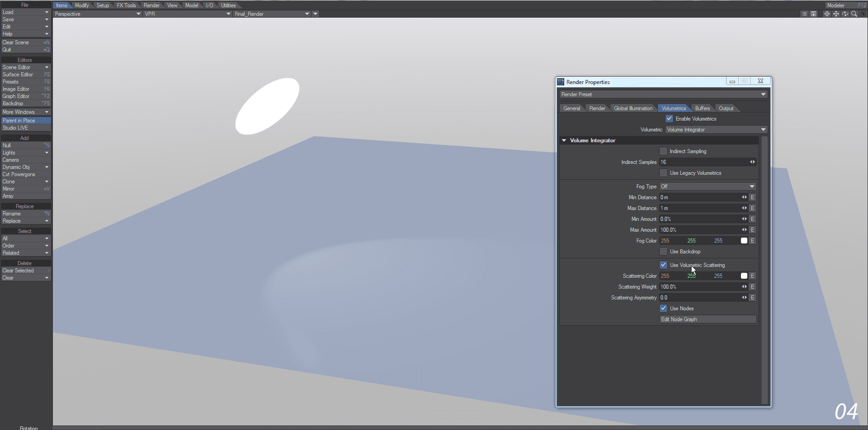Collapse the Volume Integrator section
This screenshot has width=868, height=430.
[x=564, y=140]
